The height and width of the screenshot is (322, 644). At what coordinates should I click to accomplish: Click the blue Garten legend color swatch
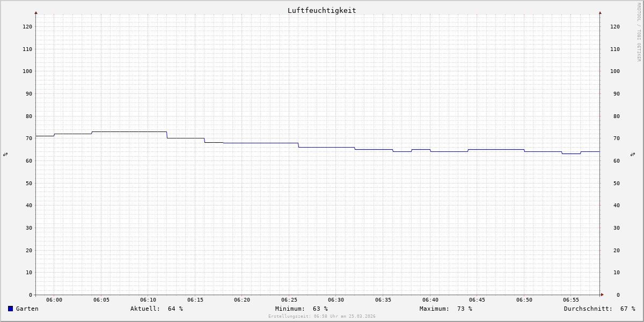[10, 309]
